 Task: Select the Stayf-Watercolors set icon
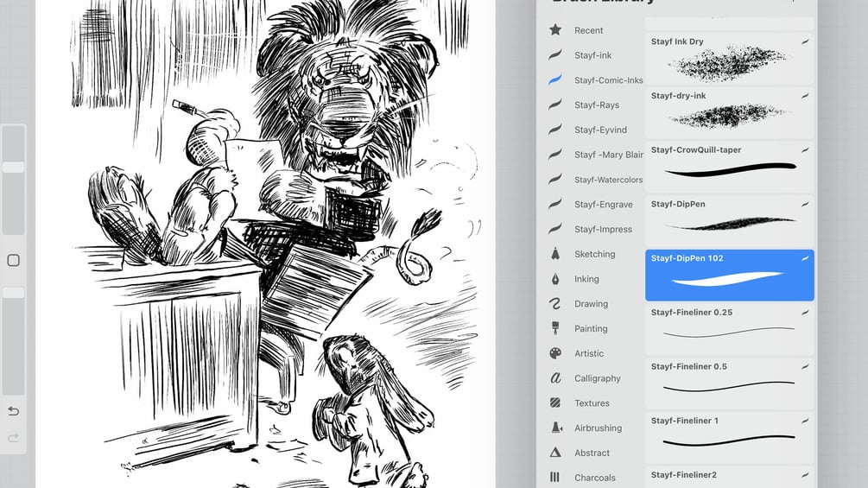(555, 180)
